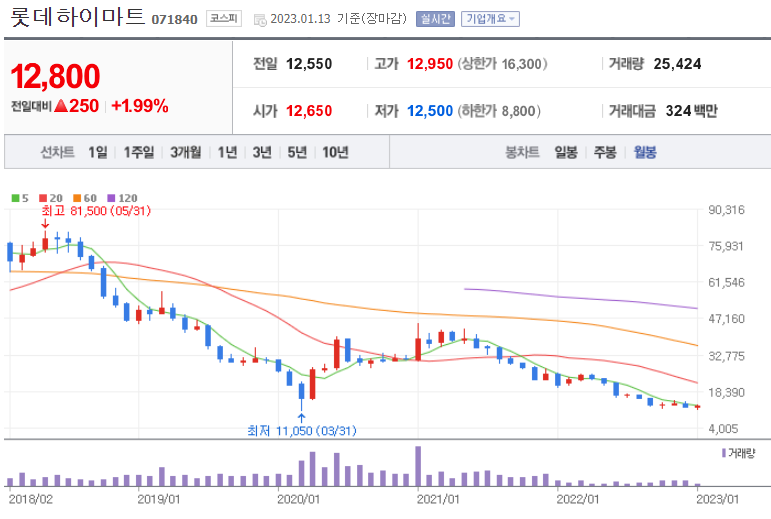The width and height of the screenshot is (771, 519).
Task: Click the lower limit text 하한가 8,800
Action: coord(499,111)
